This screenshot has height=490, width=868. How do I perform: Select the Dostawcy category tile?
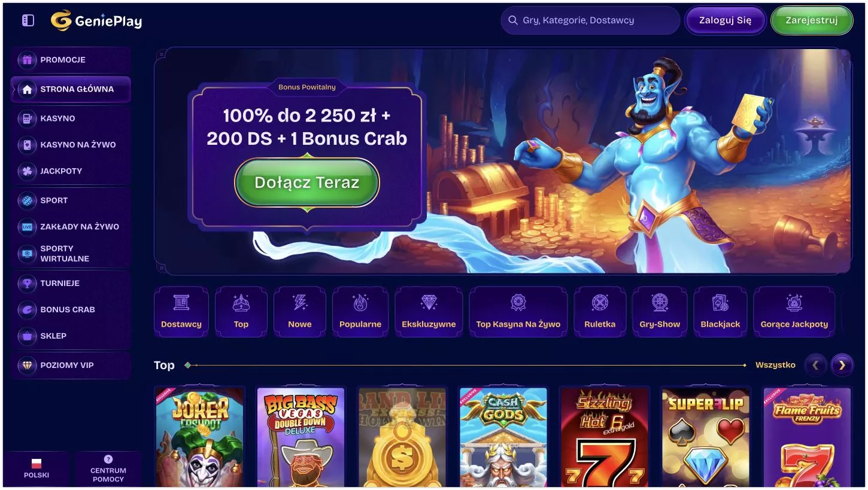[x=181, y=312]
